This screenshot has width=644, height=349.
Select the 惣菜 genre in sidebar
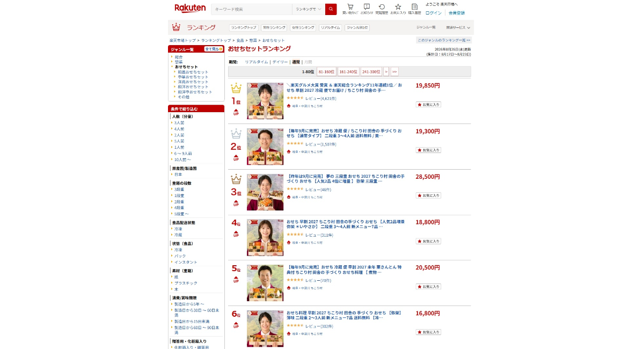pyautogui.click(x=179, y=62)
